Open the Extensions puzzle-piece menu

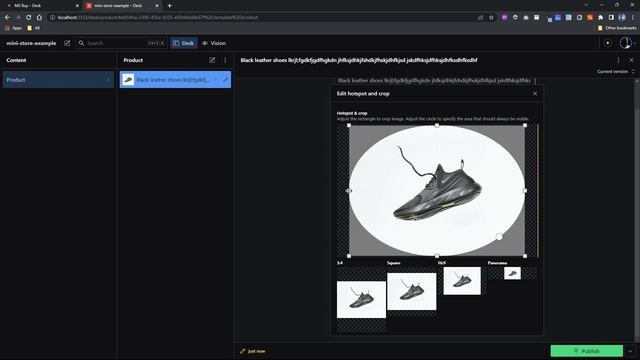click(600, 18)
